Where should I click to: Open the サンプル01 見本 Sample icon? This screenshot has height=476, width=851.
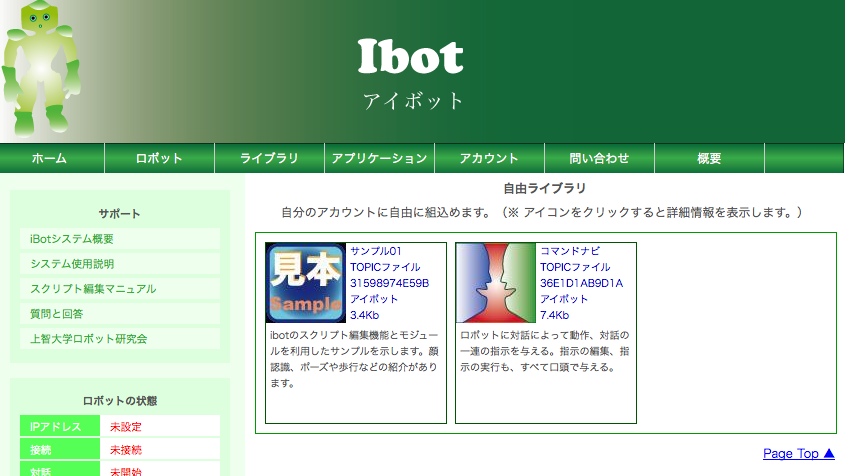click(x=306, y=283)
